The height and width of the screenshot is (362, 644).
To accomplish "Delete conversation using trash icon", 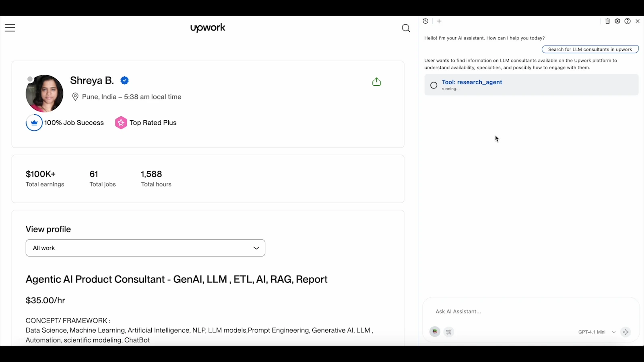I will click(608, 21).
